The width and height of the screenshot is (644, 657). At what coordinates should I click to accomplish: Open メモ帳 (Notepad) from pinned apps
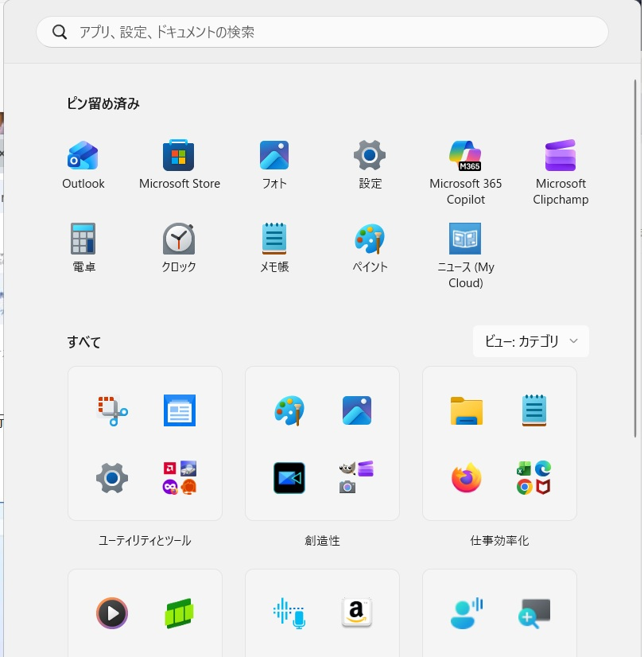pos(274,239)
